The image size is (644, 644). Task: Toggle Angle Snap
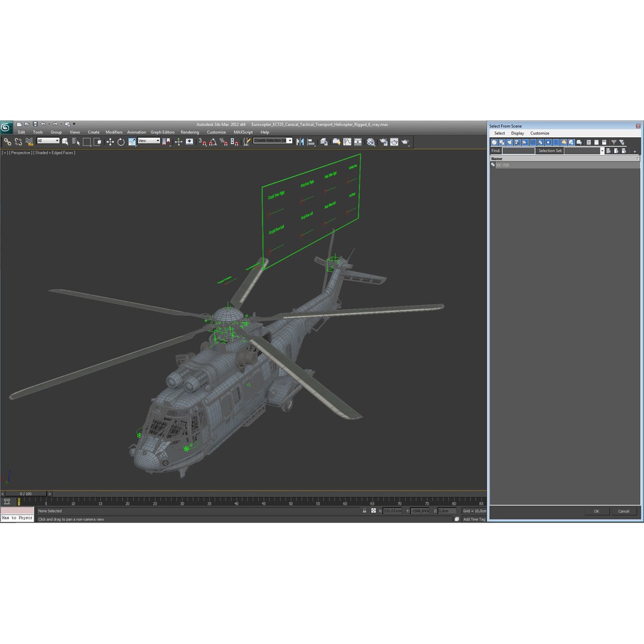(213, 142)
